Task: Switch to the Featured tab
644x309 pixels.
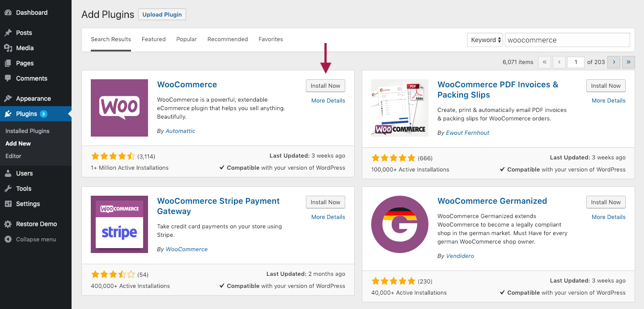Action: (x=154, y=39)
